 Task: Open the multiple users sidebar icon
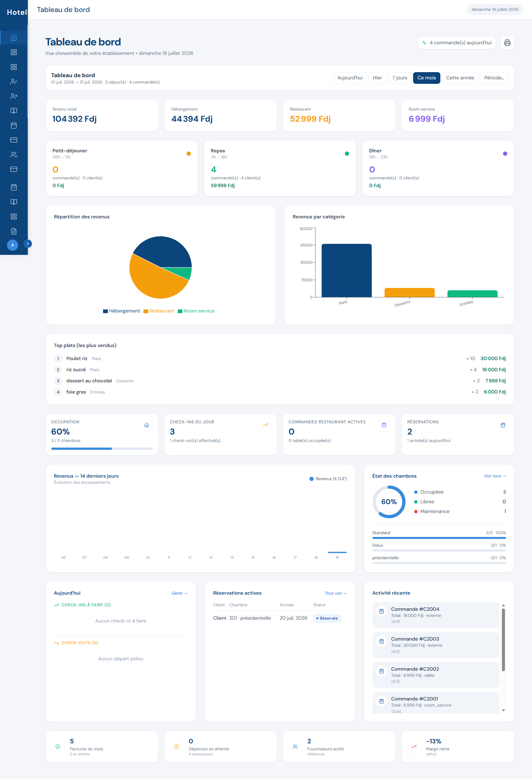tap(14, 155)
